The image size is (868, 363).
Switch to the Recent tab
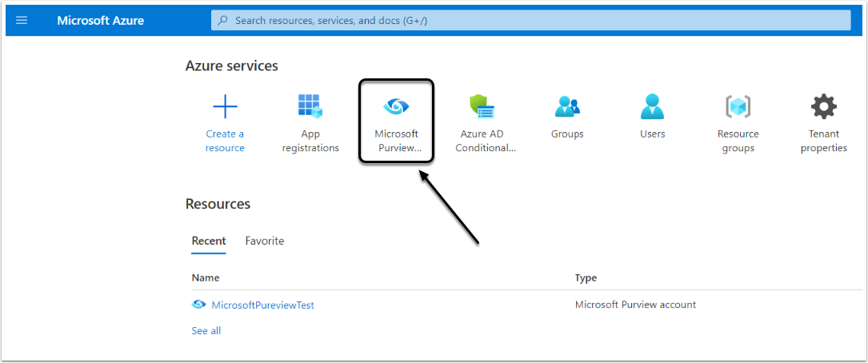(x=209, y=241)
